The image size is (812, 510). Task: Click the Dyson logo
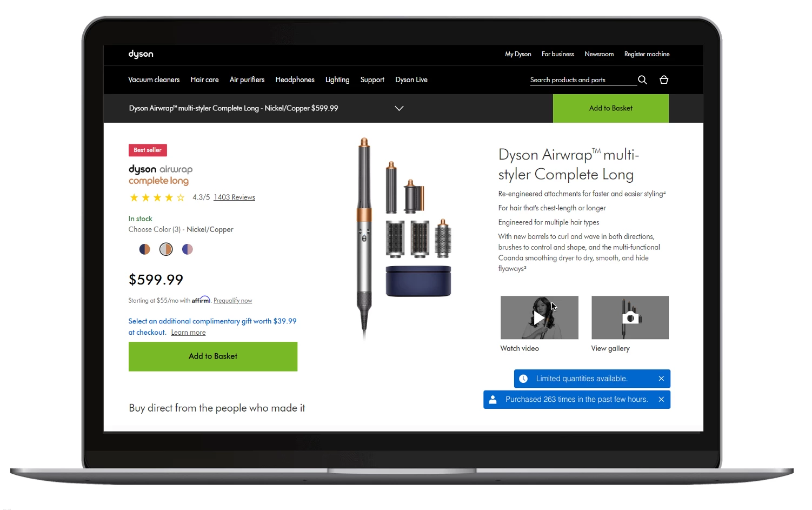click(x=141, y=54)
